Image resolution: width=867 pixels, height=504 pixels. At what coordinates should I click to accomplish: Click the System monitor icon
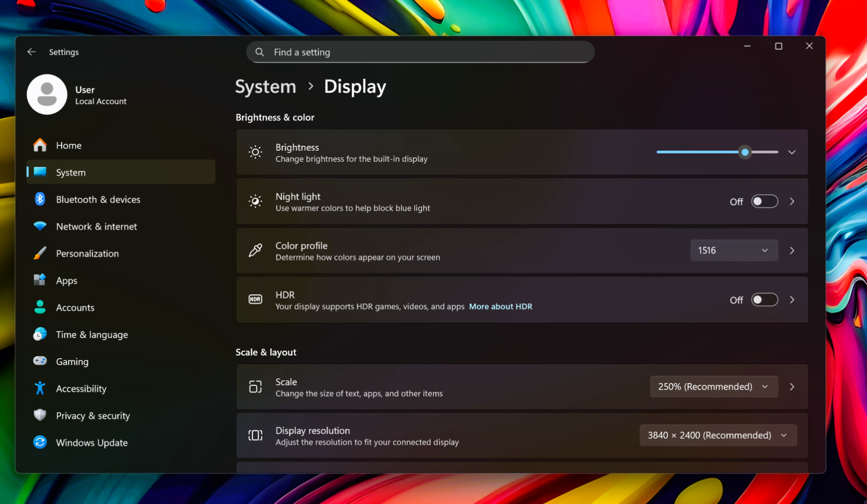pos(40,172)
